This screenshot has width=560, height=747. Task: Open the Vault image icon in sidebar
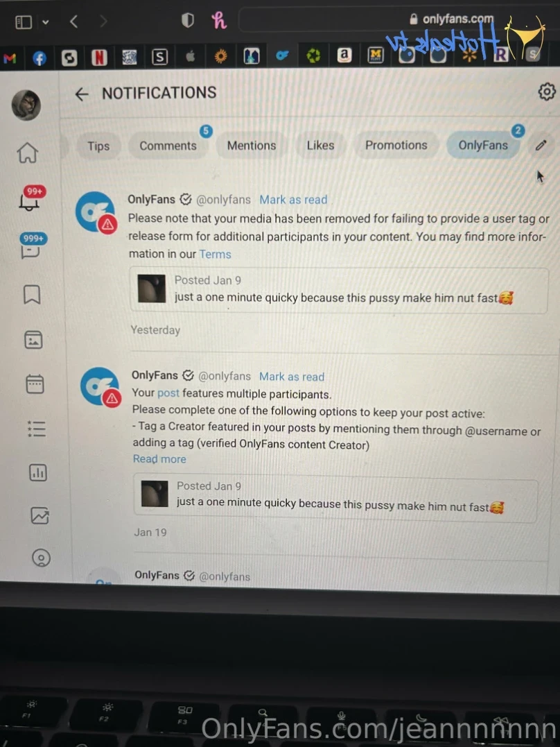[33, 340]
